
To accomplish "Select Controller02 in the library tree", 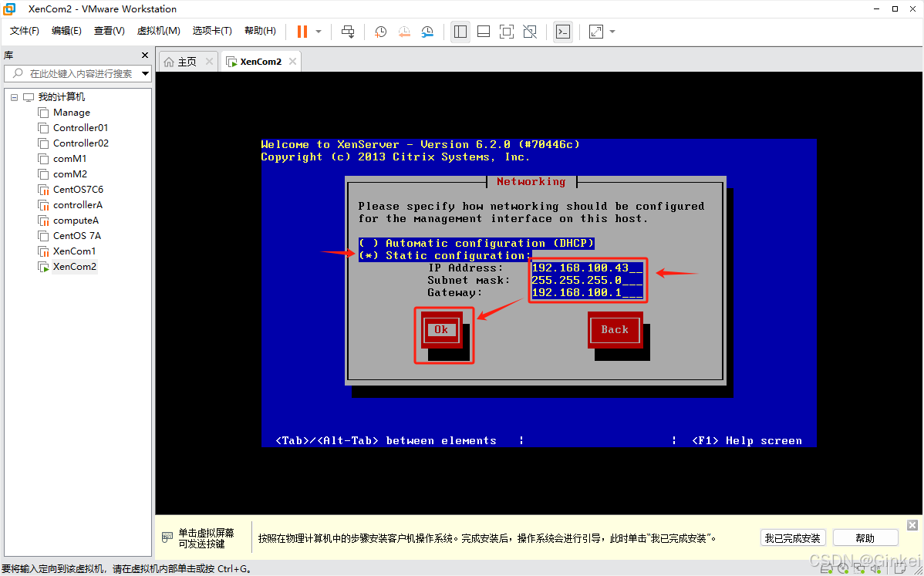I will tap(81, 143).
